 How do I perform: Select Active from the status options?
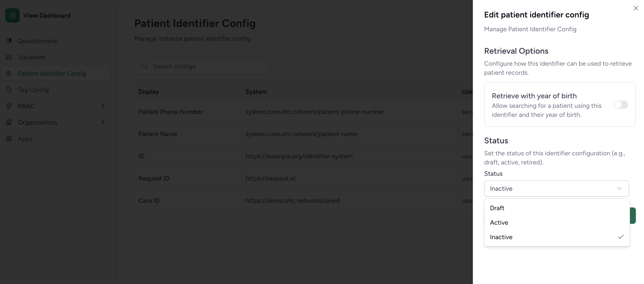499,222
